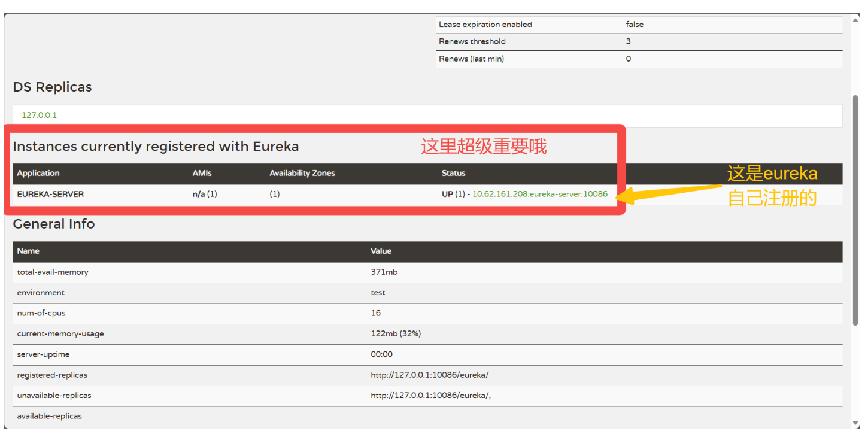The image size is (868, 434).
Task: Select the available-replicas row label
Action: pos(49,416)
